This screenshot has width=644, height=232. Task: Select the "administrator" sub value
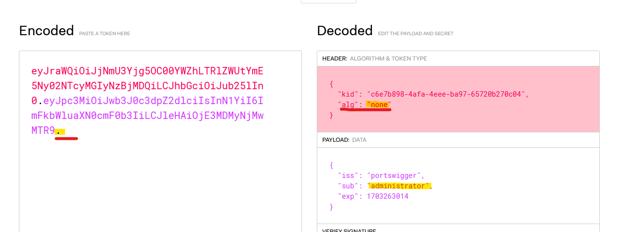pyautogui.click(x=399, y=186)
